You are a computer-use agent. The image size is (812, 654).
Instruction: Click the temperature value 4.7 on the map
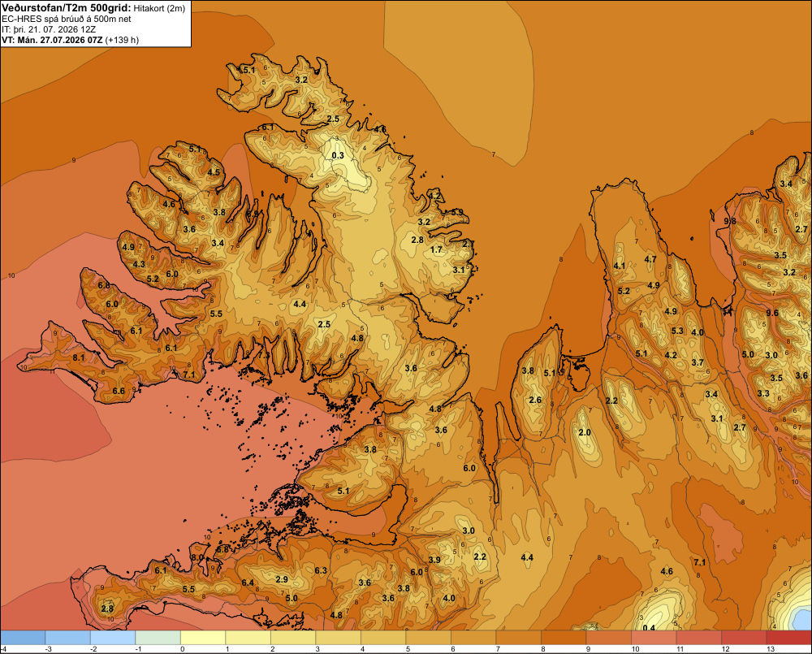[x=650, y=259]
